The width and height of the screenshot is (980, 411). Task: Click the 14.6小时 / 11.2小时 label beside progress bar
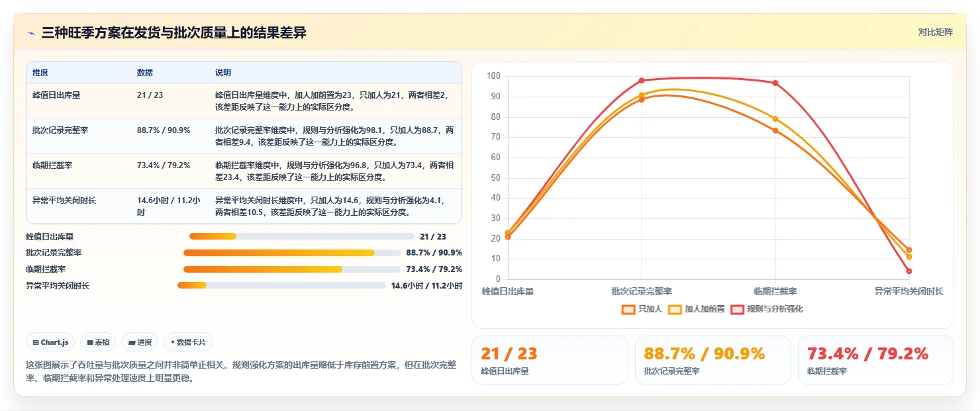click(x=426, y=286)
